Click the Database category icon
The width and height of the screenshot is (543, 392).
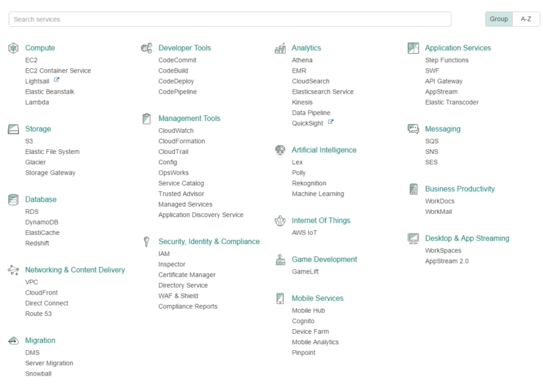13,200
